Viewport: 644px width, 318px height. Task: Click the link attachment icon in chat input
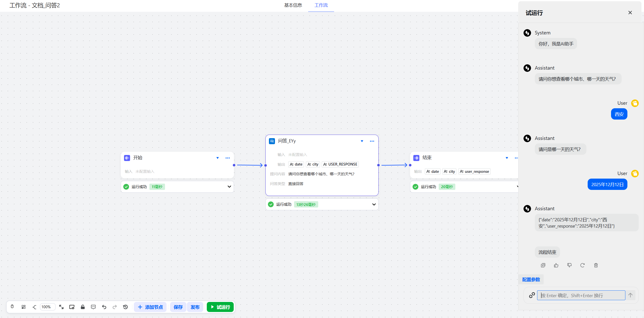tap(532, 295)
